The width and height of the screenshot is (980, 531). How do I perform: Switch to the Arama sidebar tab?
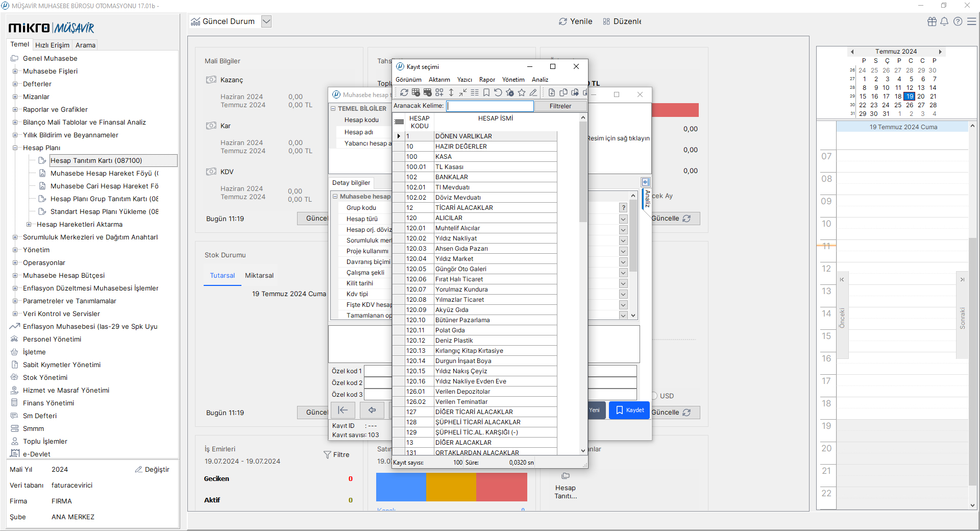[85, 45]
